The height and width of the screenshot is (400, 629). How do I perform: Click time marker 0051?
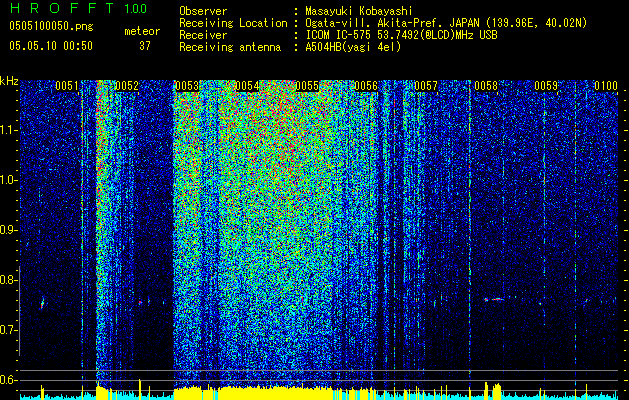click(67, 86)
